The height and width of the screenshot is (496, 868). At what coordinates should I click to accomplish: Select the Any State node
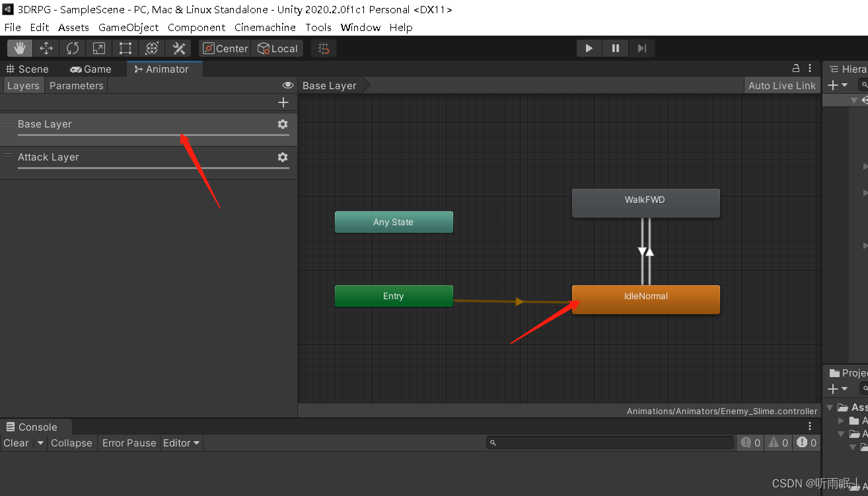pyautogui.click(x=394, y=223)
